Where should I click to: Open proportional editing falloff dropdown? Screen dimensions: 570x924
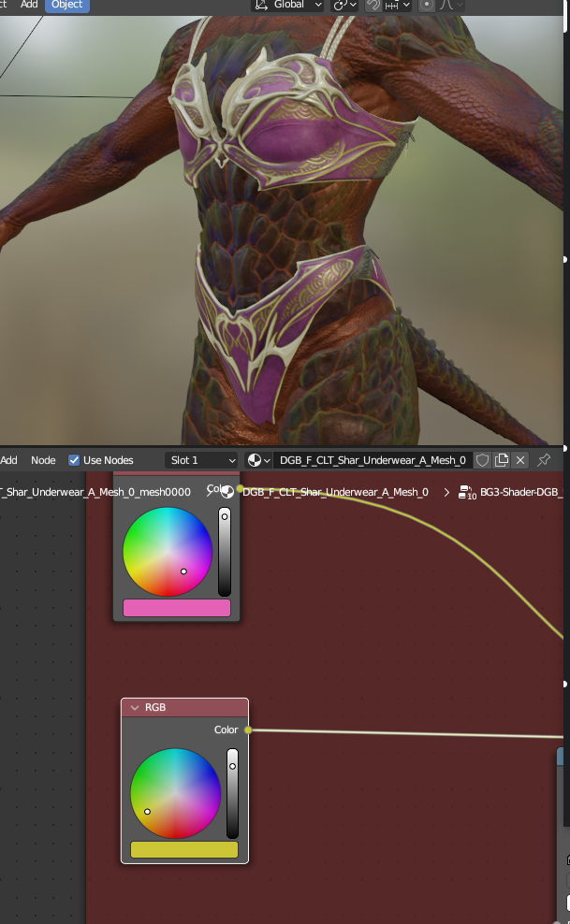tap(451, 5)
